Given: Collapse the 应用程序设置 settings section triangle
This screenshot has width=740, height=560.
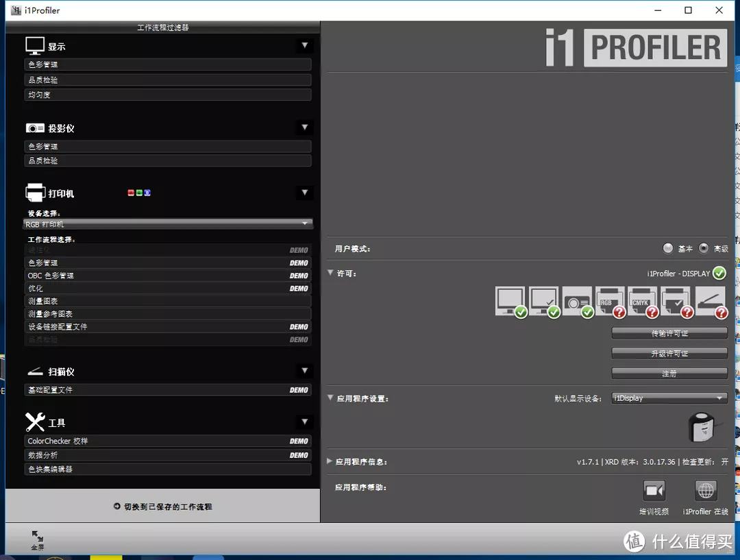Looking at the screenshot, I should tap(330, 398).
